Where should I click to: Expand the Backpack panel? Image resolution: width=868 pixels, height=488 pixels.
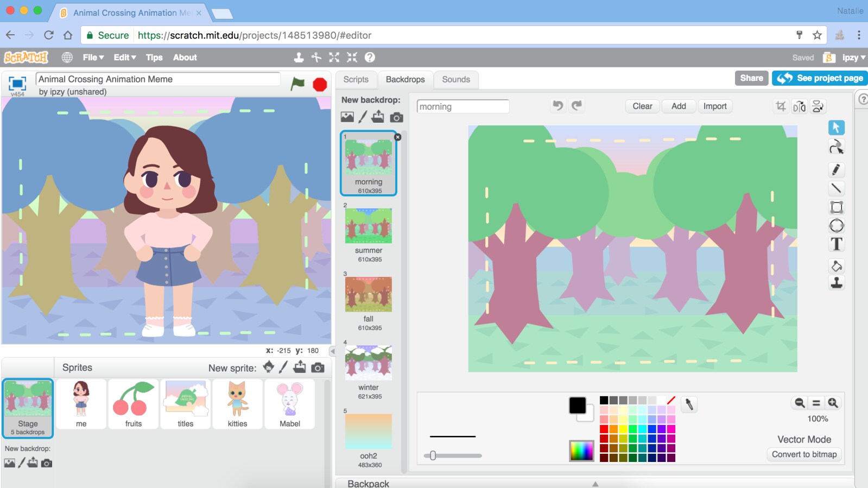click(x=595, y=483)
